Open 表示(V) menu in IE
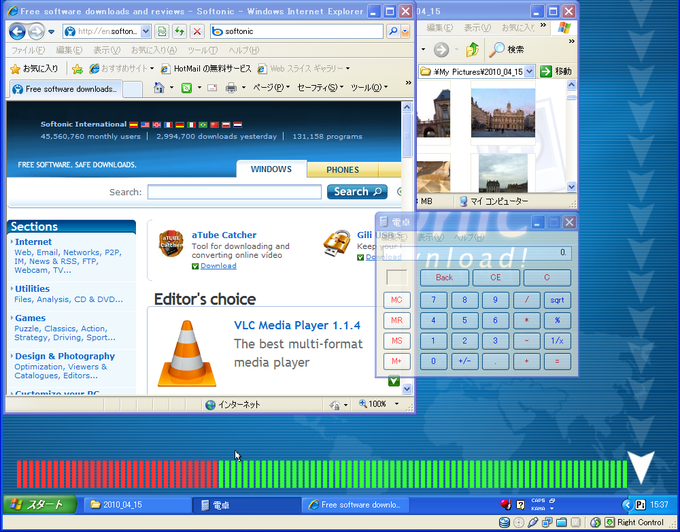Viewport: 680px width, 532px height. click(107, 50)
